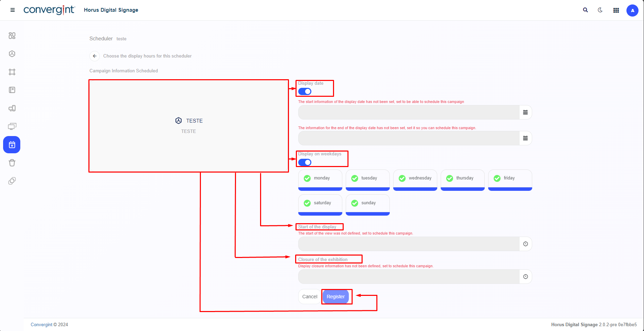The height and width of the screenshot is (331, 644).
Task: Click the search magnifier icon
Action: coord(585,10)
